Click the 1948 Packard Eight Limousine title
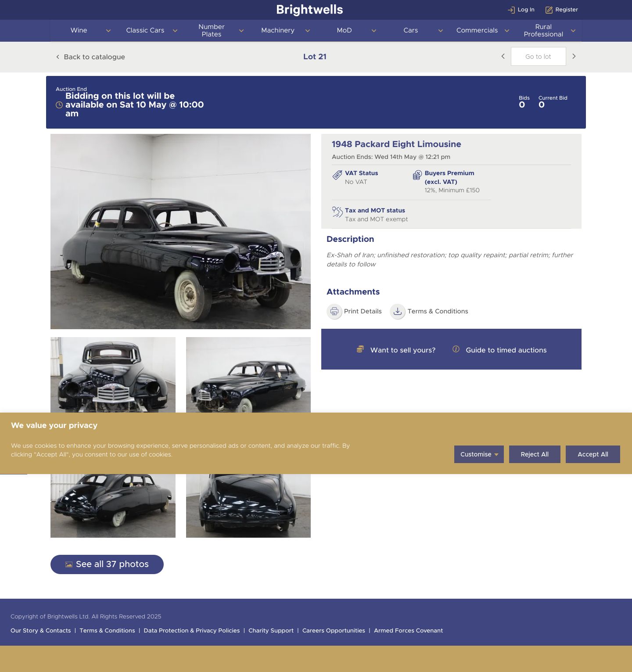This screenshot has width=632, height=672. pyautogui.click(x=396, y=144)
